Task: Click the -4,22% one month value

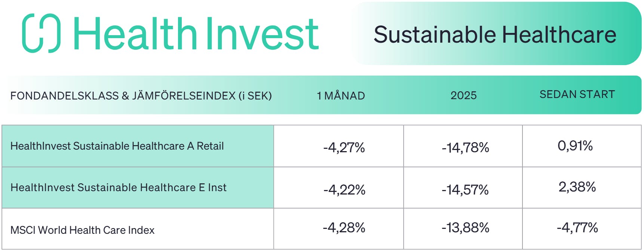Action: tap(344, 190)
